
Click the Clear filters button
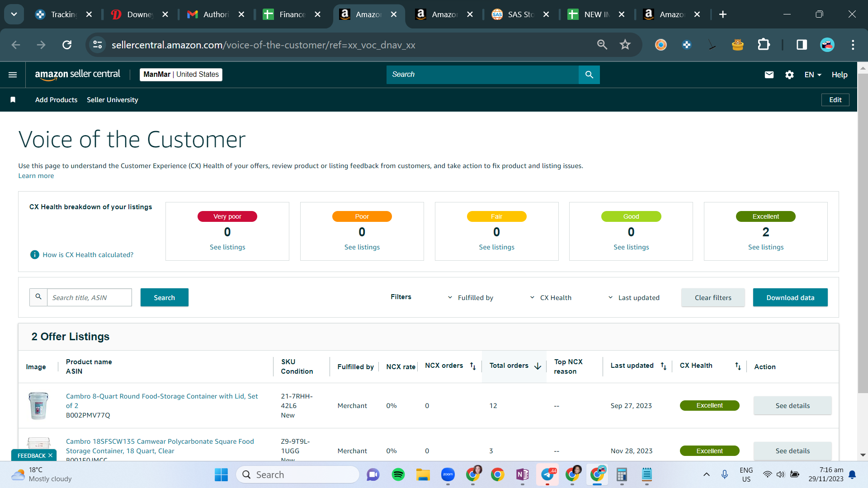coord(713,297)
